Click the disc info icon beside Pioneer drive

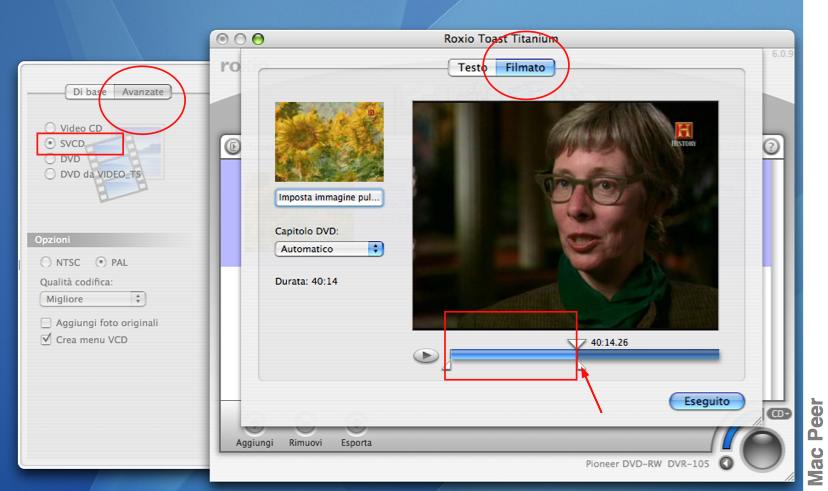727,464
